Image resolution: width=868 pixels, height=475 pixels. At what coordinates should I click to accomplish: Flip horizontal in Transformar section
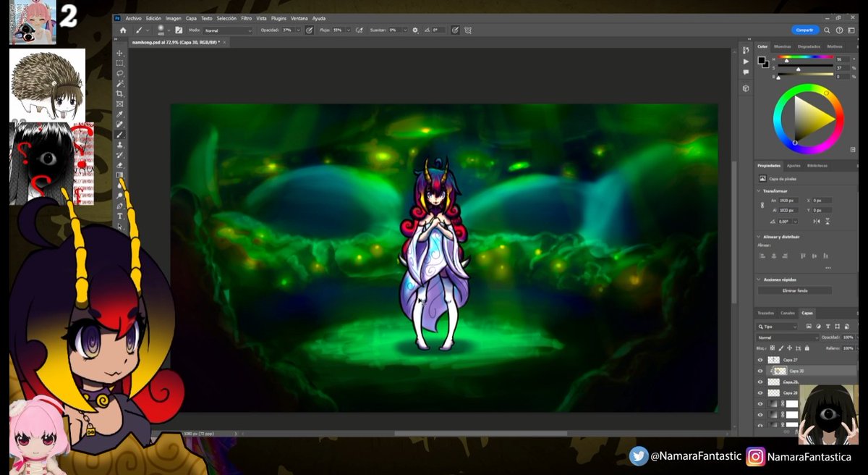[817, 221]
